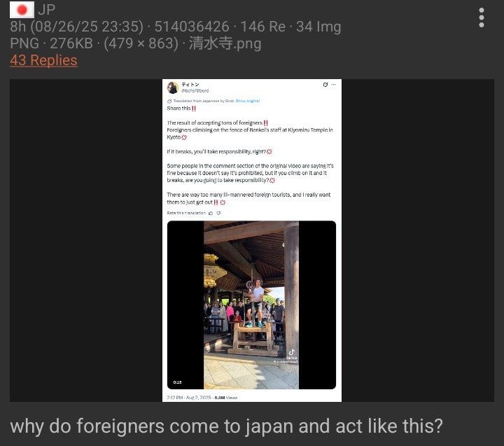Viewport: 504px width, 446px height.
Task: Click the thumbs up translation rating icon
Action: [211, 213]
